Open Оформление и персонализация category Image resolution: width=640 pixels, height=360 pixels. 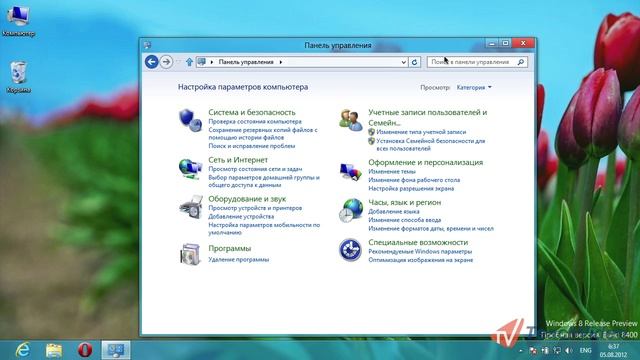(x=425, y=162)
